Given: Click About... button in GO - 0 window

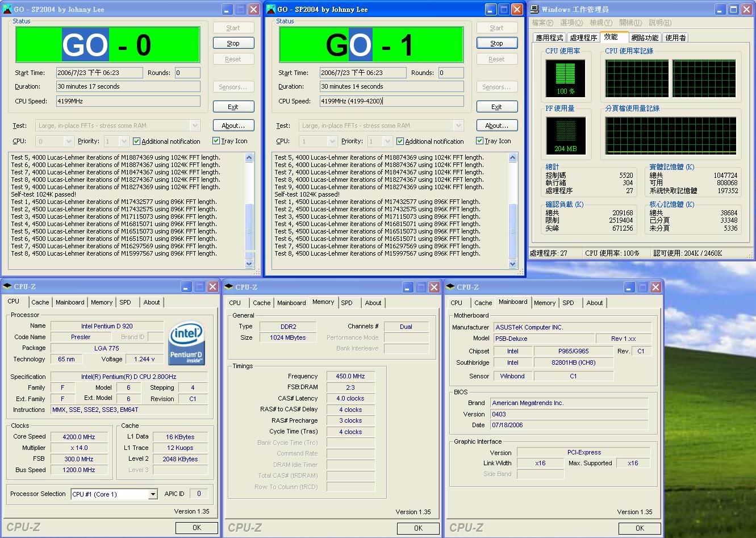Looking at the screenshot, I should tap(233, 126).
